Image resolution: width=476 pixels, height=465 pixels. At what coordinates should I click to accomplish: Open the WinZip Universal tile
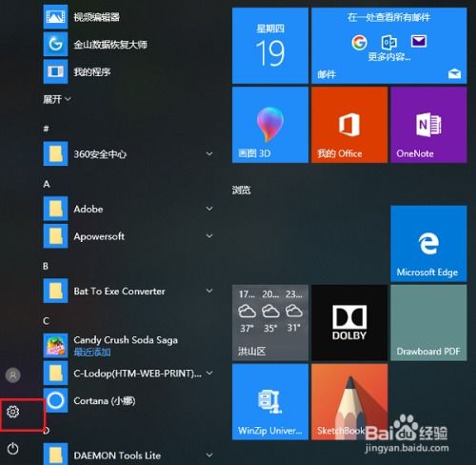[x=270, y=402]
